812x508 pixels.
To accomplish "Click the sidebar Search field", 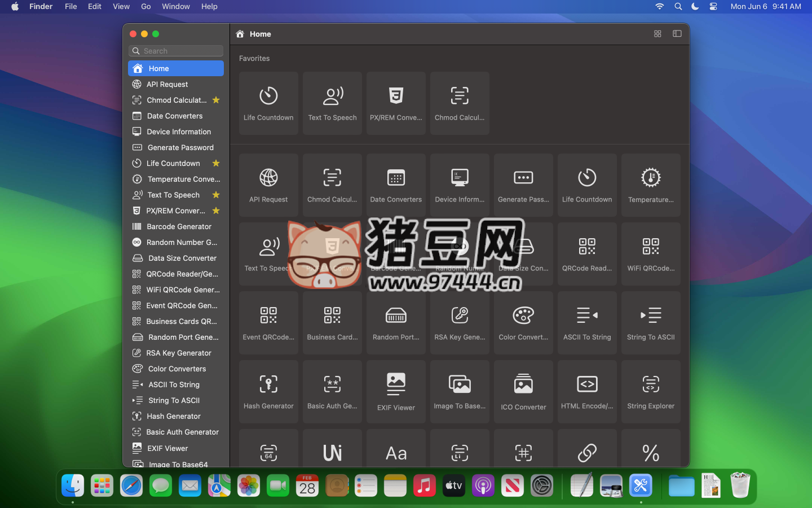I will (x=176, y=51).
